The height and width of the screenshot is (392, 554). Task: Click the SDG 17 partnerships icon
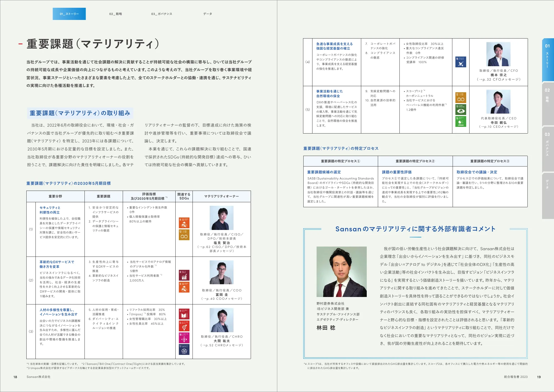pyautogui.click(x=184, y=350)
